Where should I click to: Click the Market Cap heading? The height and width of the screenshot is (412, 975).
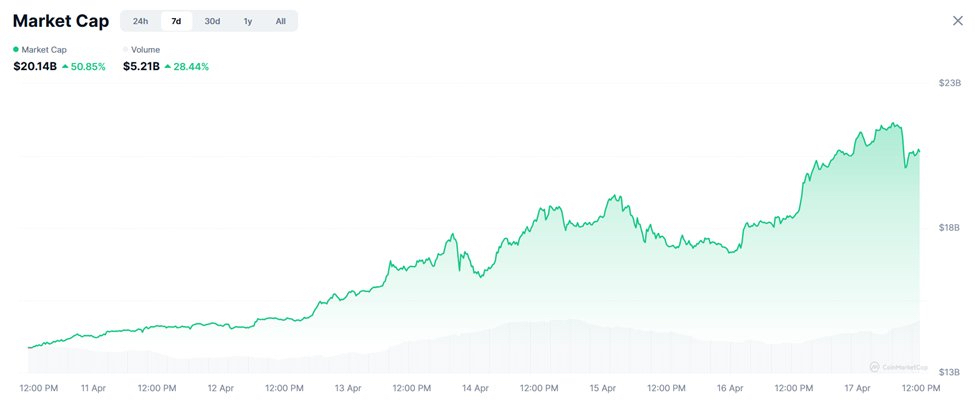[x=60, y=21]
